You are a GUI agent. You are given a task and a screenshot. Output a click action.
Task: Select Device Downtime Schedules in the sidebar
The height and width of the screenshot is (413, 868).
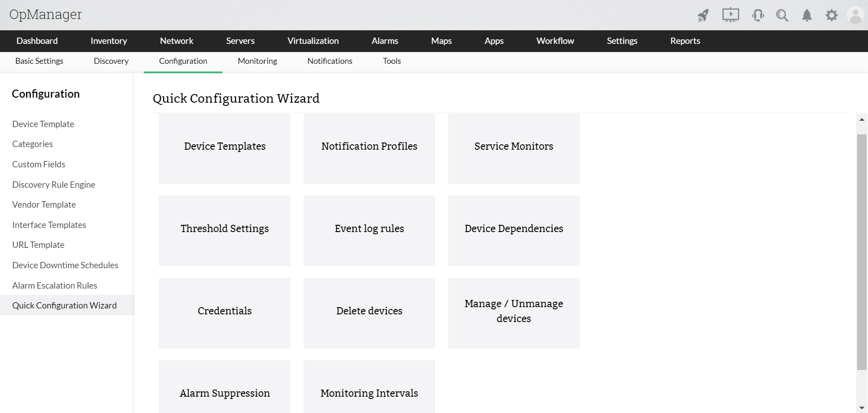(x=65, y=265)
